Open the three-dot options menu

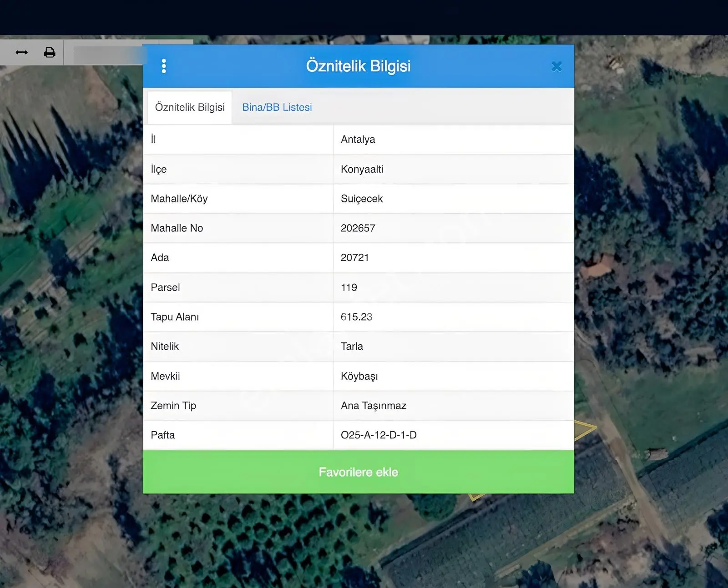click(164, 66)
